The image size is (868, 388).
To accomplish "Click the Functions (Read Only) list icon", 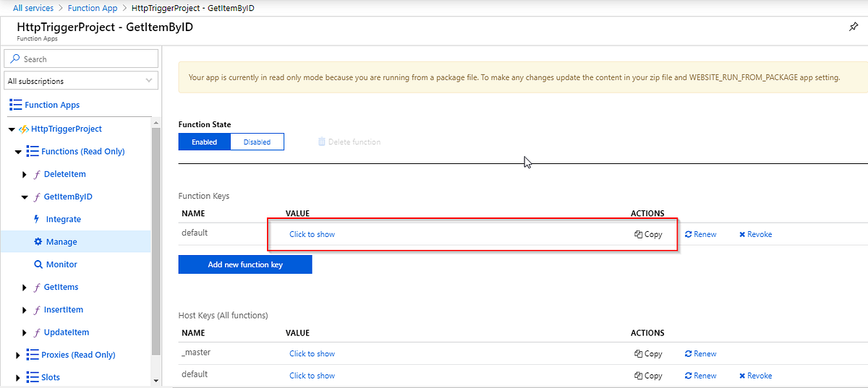I will point(33,152).
